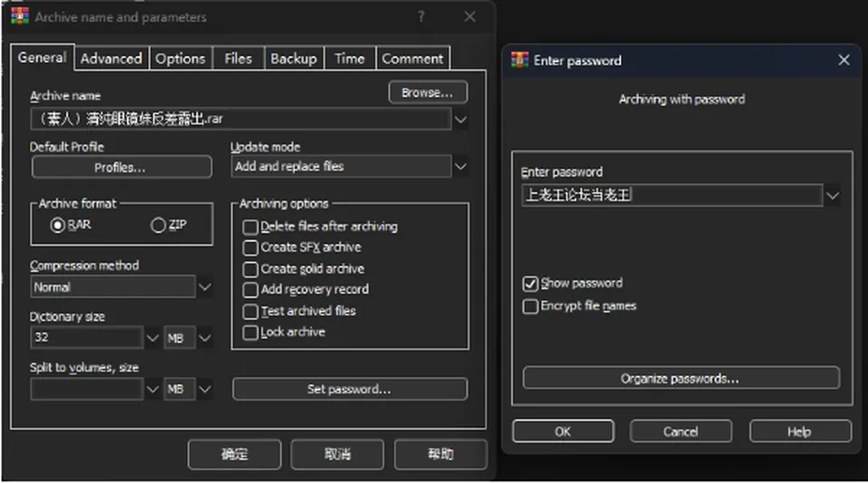Click the WinRAR icon in Archive name title bar
The image size is (868, 483).
point(20,16)
